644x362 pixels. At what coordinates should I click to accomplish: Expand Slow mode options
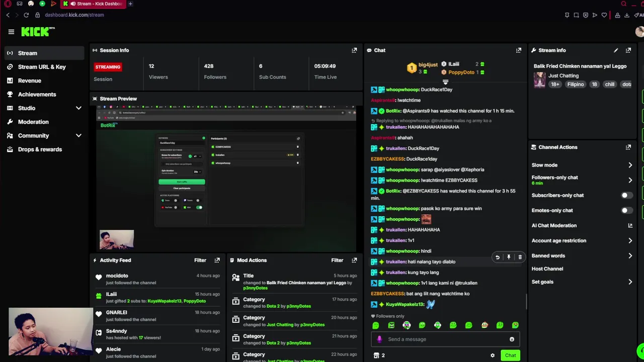click(x=630, y=165)
